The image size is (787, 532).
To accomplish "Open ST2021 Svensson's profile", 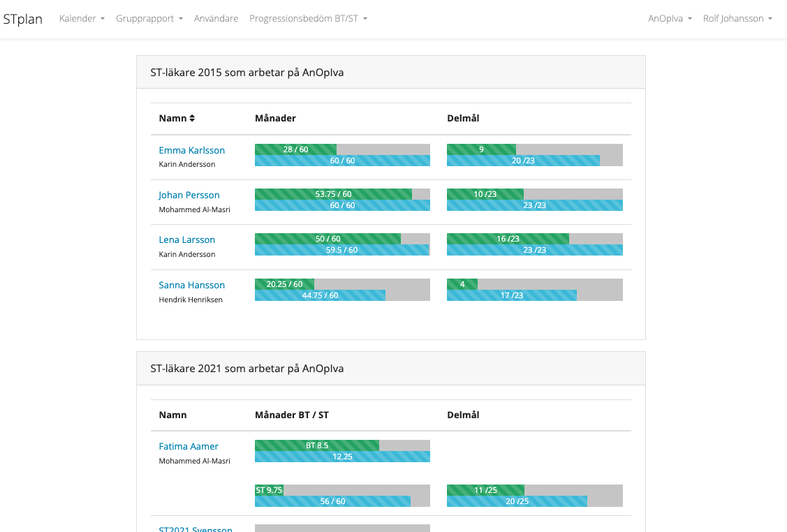I will click(196, 529).
